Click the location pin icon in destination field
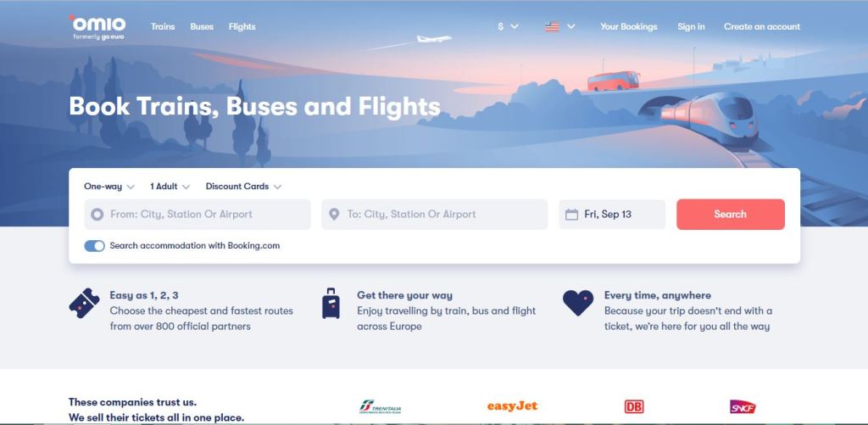 click(334, 215)
